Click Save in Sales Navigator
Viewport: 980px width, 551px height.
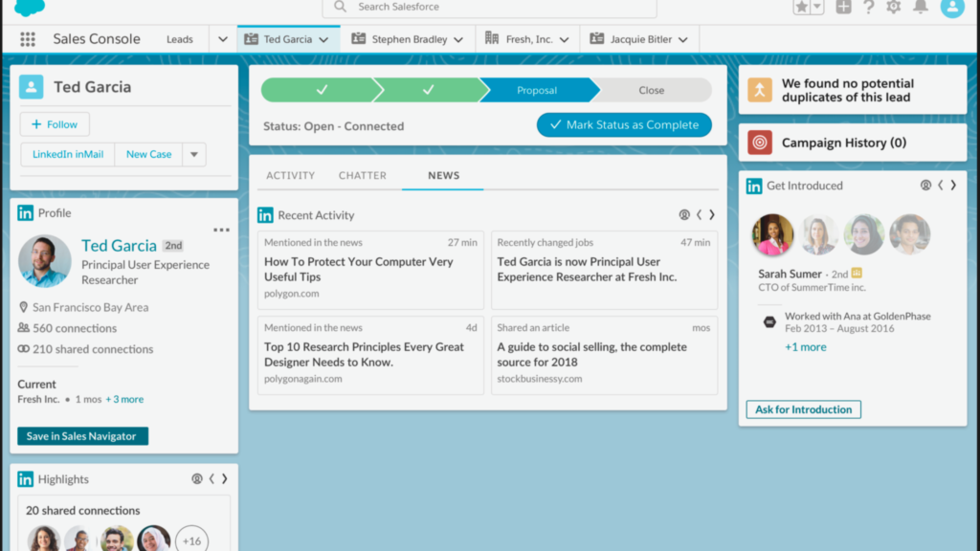(82, 436)
